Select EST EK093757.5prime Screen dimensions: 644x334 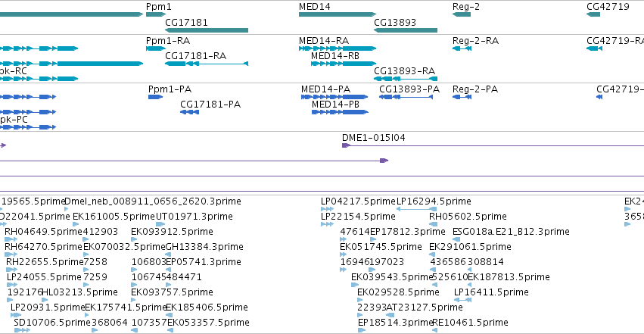click(x=172, y=292)
